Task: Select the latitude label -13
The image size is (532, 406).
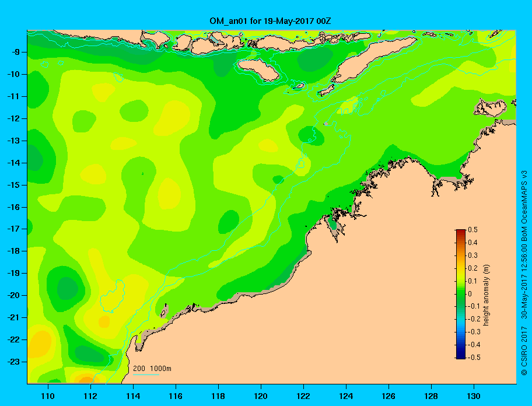Action: point(13,141)
